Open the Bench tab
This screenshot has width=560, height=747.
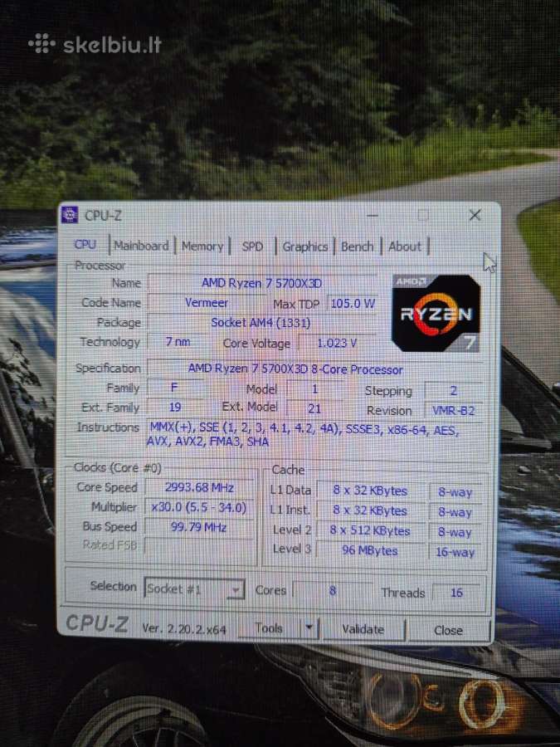click(x=357, y=247)
